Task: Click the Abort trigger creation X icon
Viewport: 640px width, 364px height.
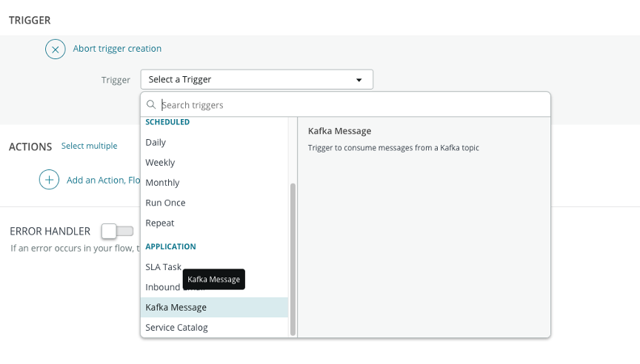Action: point(56,50)
